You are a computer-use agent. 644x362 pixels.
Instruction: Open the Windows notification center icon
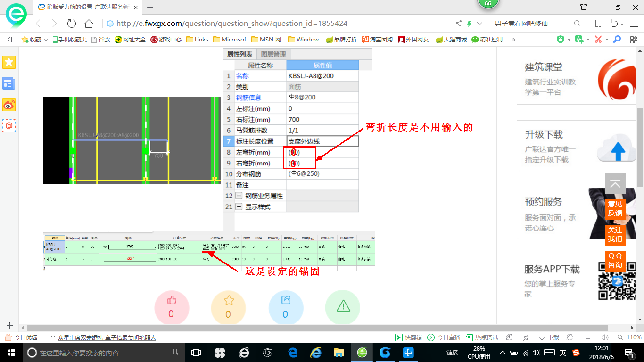[629, 353]
